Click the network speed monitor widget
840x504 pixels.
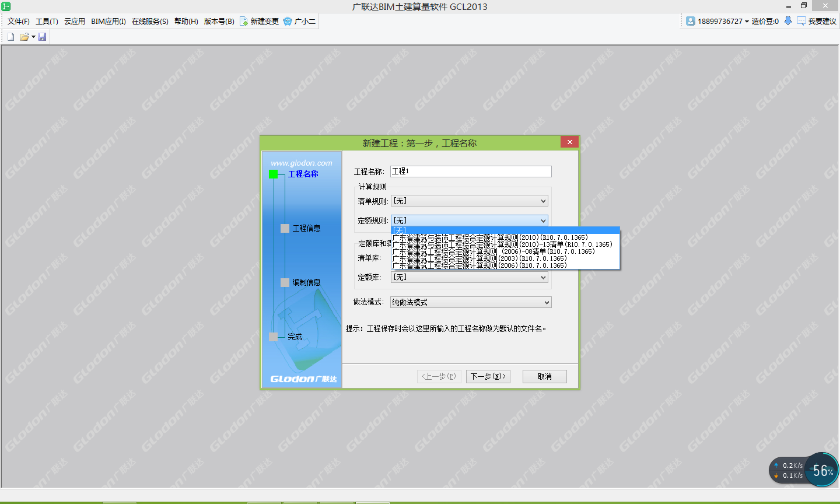pos(788,470)
